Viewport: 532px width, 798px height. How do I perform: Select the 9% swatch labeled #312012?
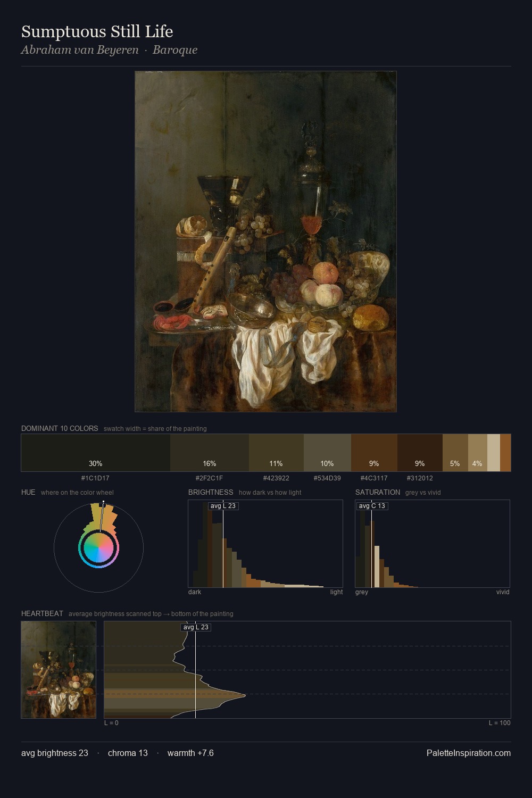[x=420, y=453]
